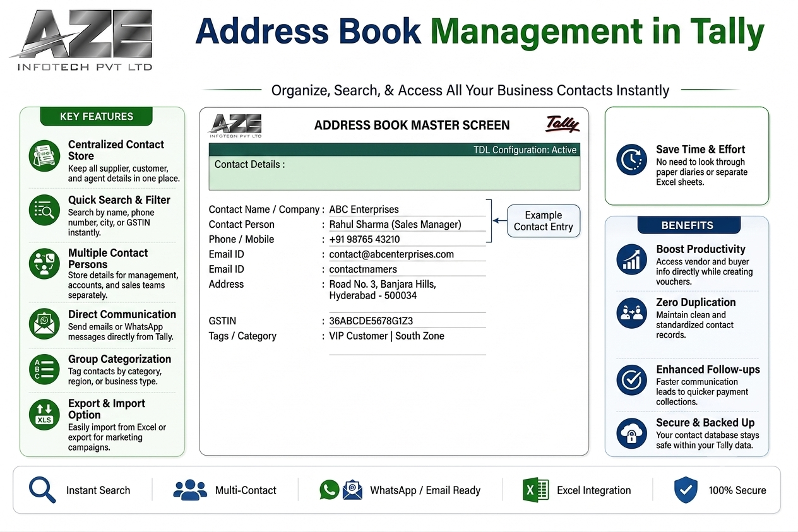Click the Instant Search magnifier icon
The width and height of the screenshot is (798, 532).
click(42, 490)
